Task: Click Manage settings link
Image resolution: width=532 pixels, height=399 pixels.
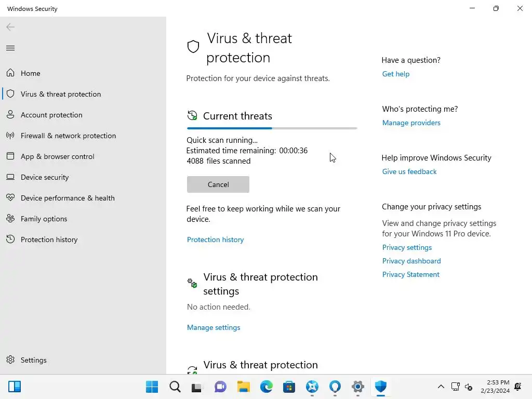Action: click(214, 327)
